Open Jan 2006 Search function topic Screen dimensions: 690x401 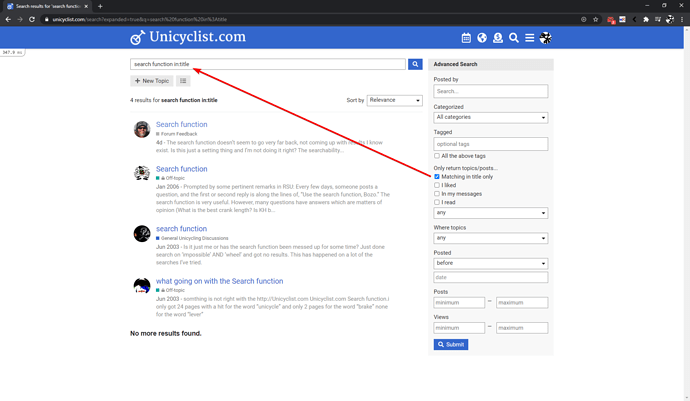181,169
